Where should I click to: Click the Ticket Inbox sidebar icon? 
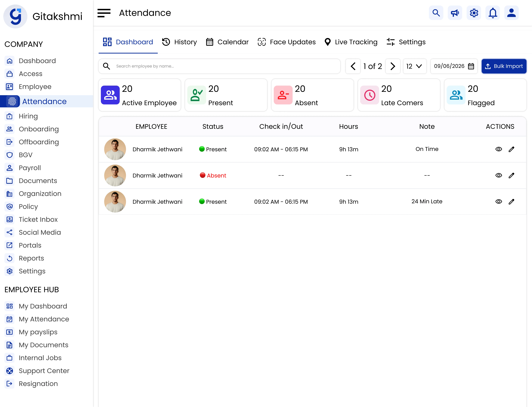tap(9, 219)
